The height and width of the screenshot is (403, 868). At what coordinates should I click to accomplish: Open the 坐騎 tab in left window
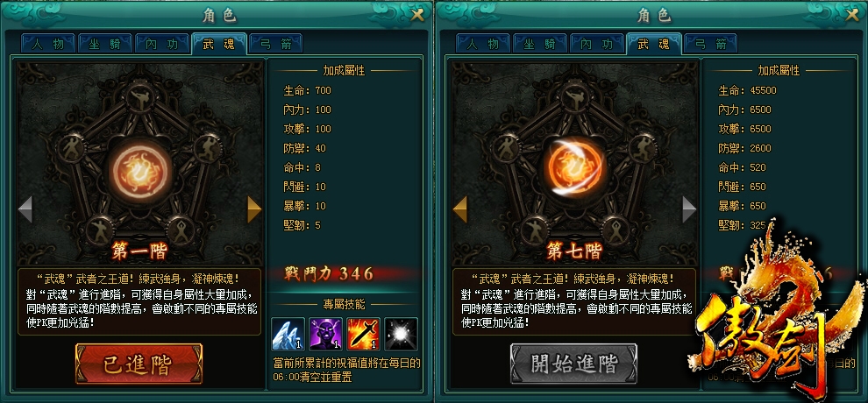[x=105, y=44]
